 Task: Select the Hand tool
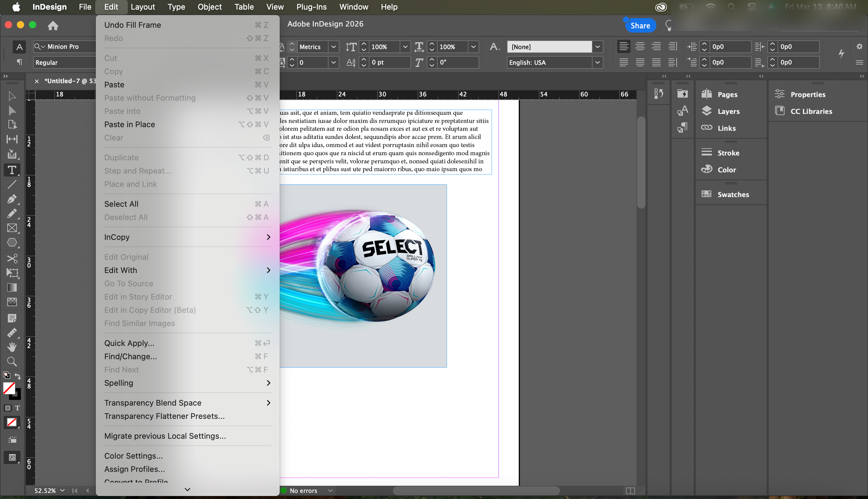12,347
